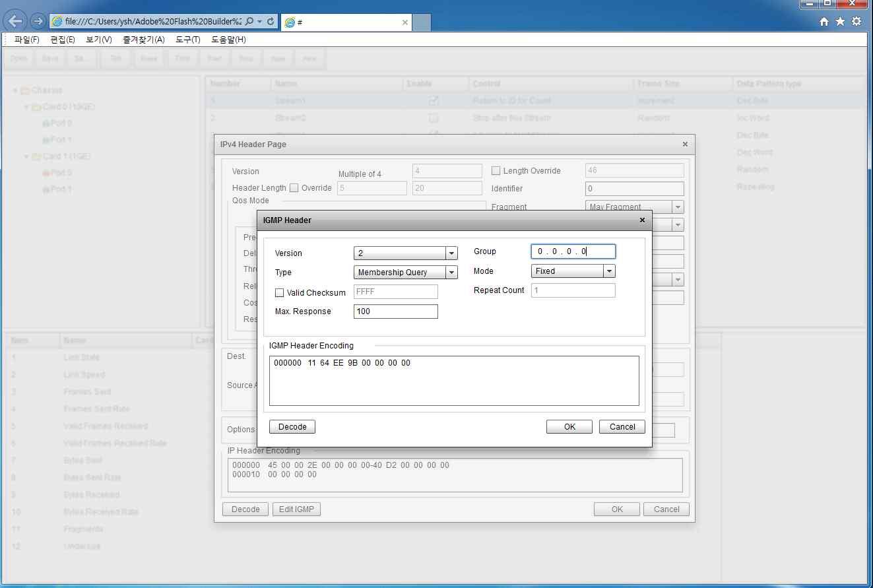Click the Max. Response input field
The height and width of the screenshot is (588, 873).
(x=396, y=311)
